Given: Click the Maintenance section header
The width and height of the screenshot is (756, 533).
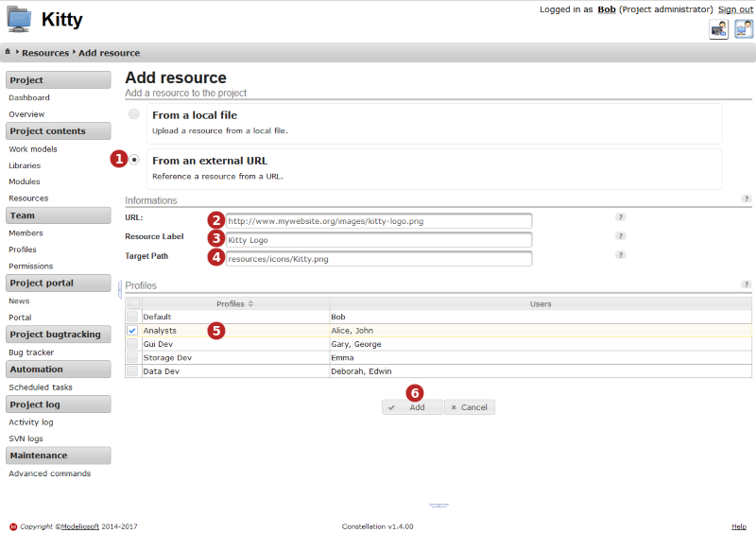Looking at the screenshot, I should point(59,456).
